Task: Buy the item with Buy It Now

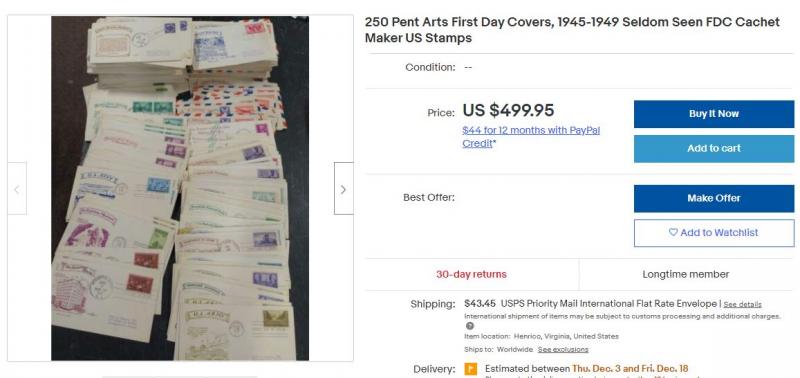Action: [714, 114]
